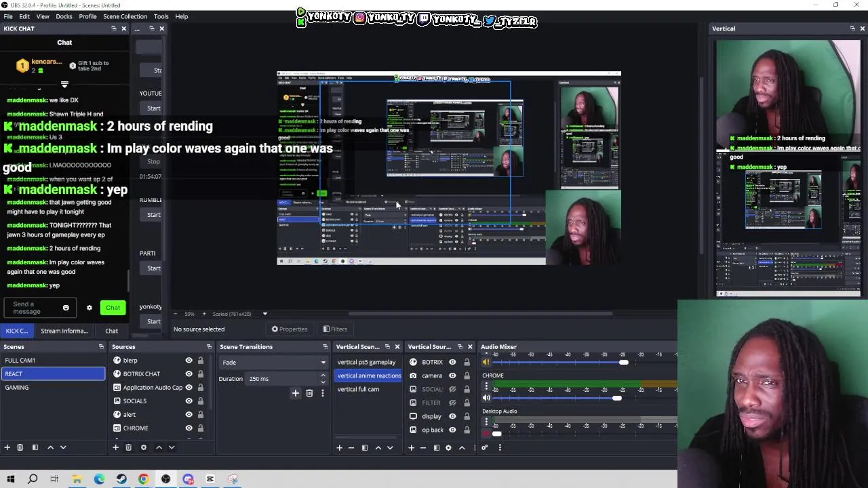Viewport: 868px width, 488px height.
Task: Select the FULL CAM1 scene
Action: [53, 361]
